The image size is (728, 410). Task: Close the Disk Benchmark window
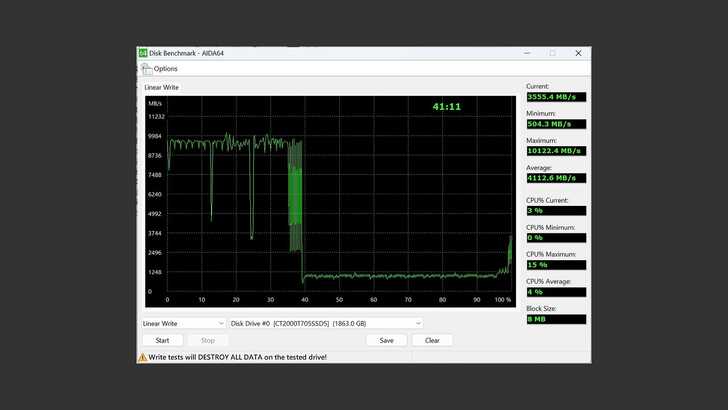coord(578,53)
